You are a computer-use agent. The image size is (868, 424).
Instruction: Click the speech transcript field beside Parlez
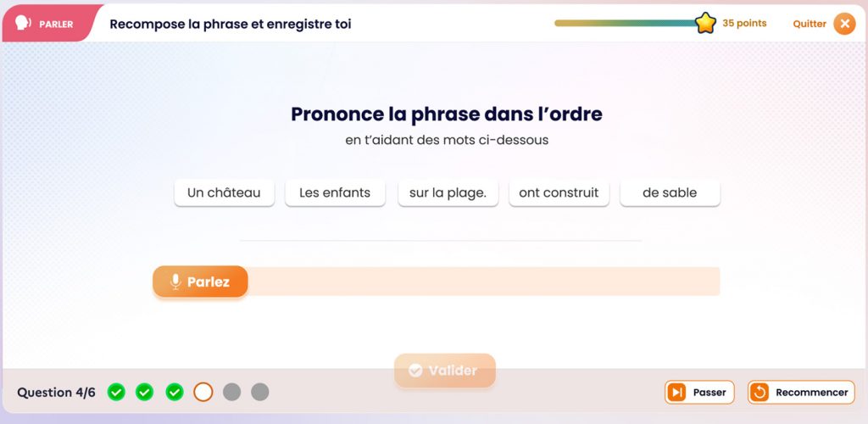coord(483,282)
